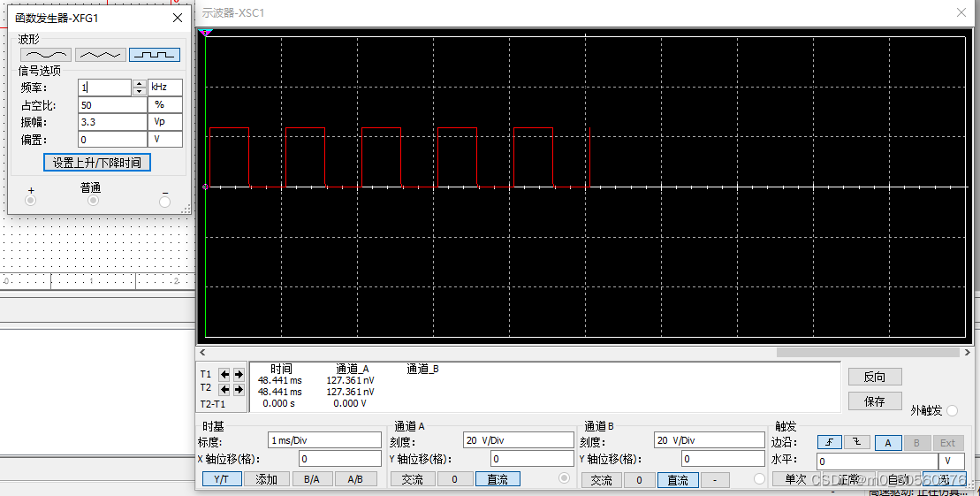Move cursor T2 left with arrow

point(224,389)
